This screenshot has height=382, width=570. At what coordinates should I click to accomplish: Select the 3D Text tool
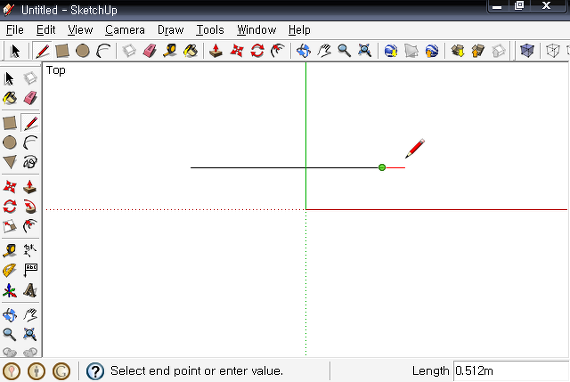30,290
